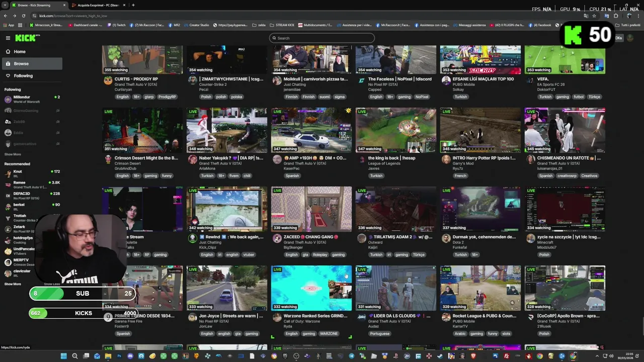This screenshot has width=644, height=362.
Task: Open the Tutti i preferiti folder
Action: pos(628,25)
